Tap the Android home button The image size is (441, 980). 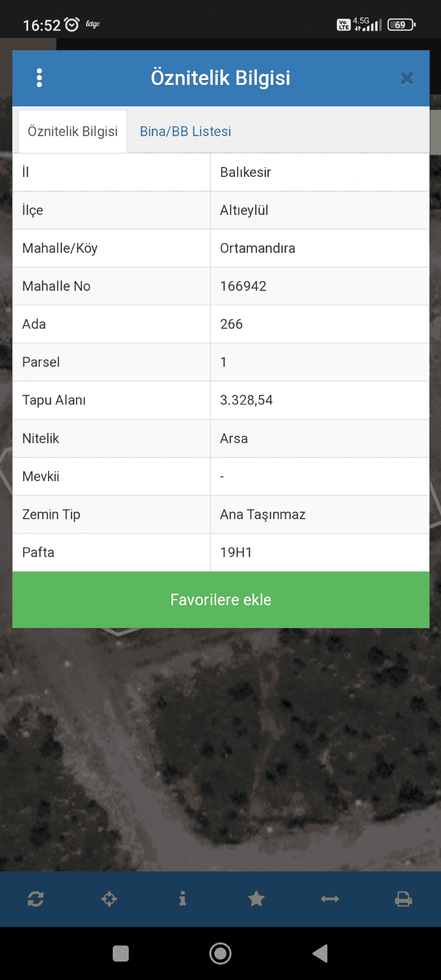click(220, 954)
